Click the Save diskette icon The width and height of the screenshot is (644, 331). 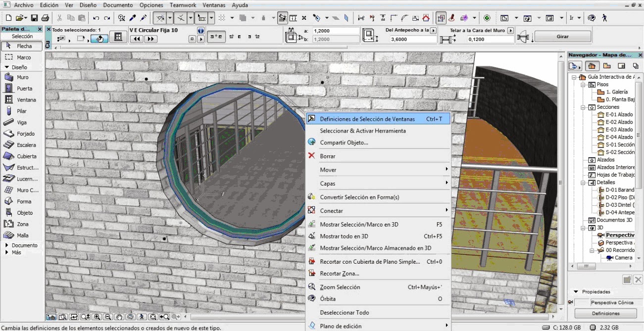coord(34,18)
